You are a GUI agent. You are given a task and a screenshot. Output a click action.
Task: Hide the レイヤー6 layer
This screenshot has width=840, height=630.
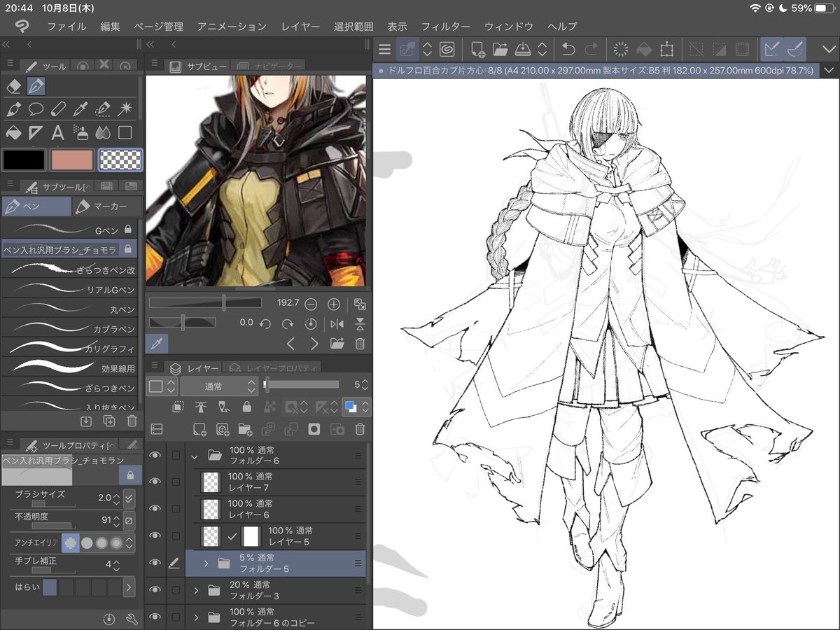coord(155,509)
